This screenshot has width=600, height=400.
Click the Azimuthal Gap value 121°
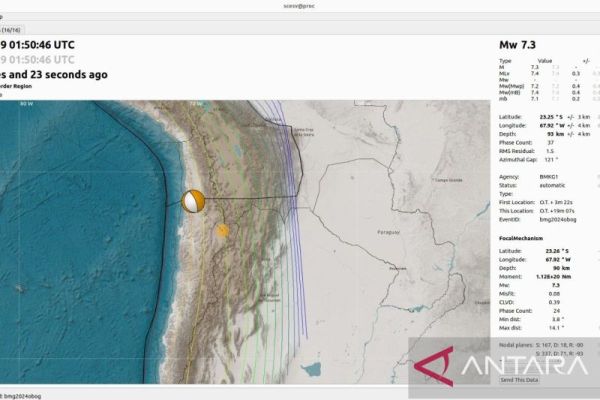pyautogui.click(x=551, y=160)
